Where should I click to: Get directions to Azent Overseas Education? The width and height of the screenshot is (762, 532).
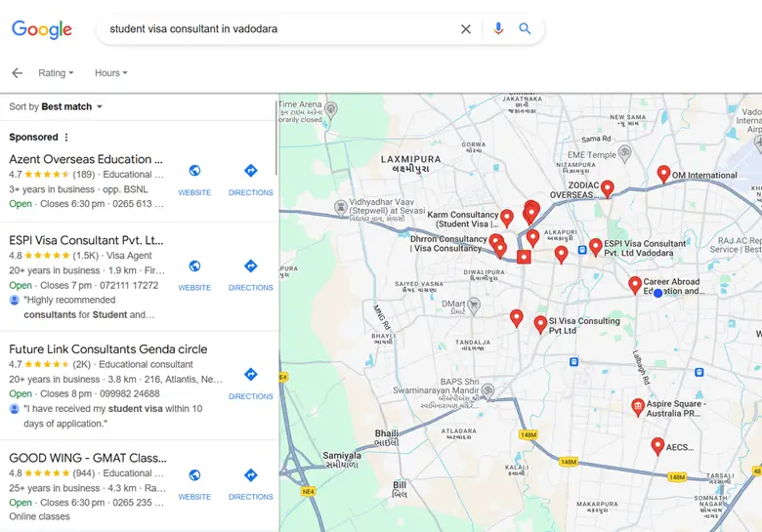click(251, 171)
